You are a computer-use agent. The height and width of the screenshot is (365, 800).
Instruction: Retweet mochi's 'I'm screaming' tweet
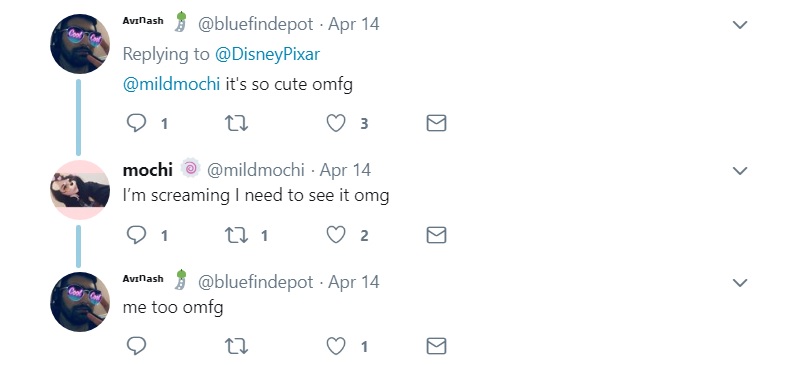pos(236,235)
